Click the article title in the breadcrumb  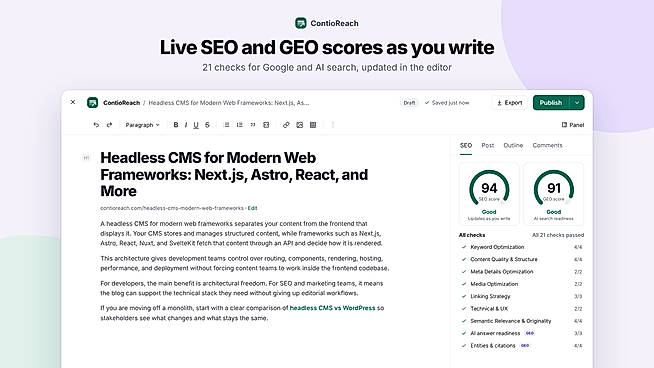coord(229,103)
